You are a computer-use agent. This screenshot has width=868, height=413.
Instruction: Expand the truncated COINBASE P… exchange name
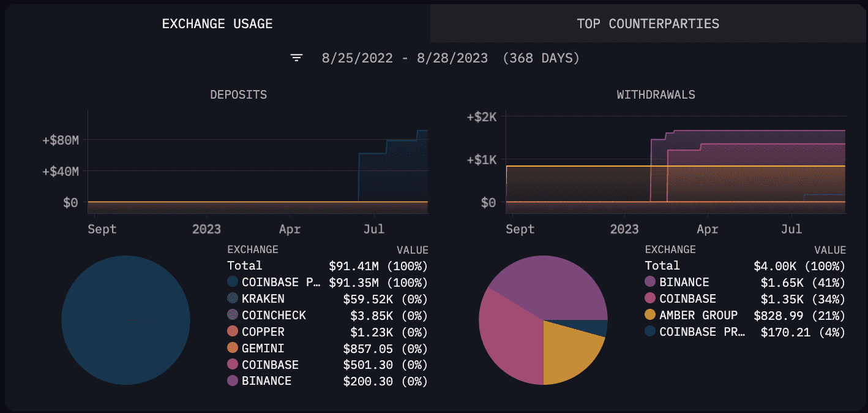click(x=274, y=282)
